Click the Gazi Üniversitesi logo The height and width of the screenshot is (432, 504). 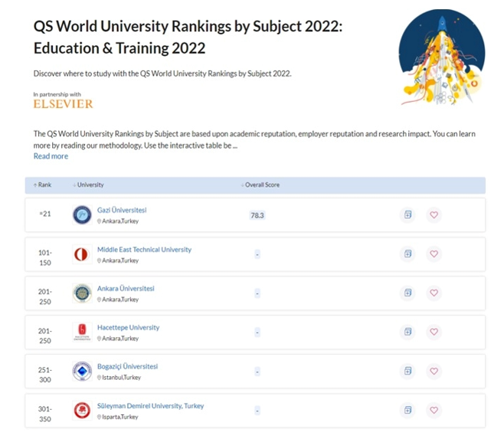pos(82,214)
